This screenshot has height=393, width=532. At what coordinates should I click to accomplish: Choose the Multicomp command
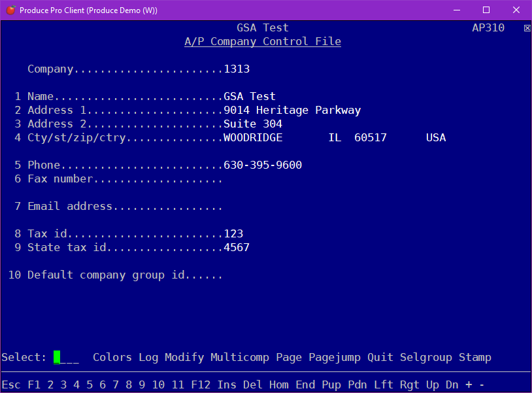(240, 358)
